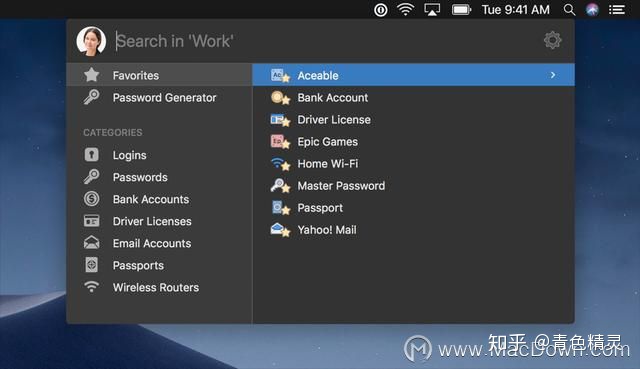Focus the Search in 'Work' field

coord(322,41)
